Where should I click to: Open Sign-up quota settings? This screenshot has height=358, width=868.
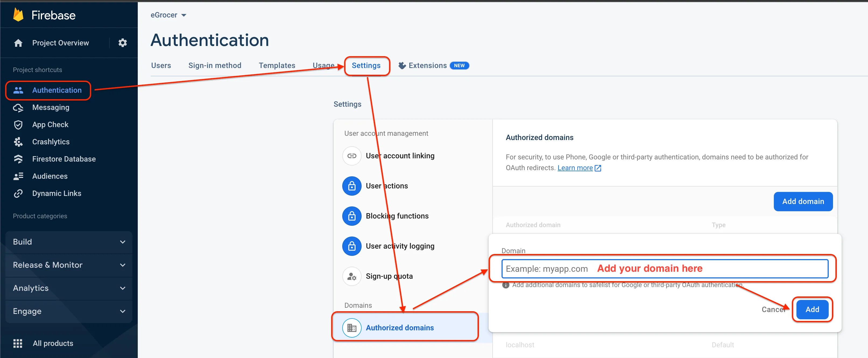(389, 276)
